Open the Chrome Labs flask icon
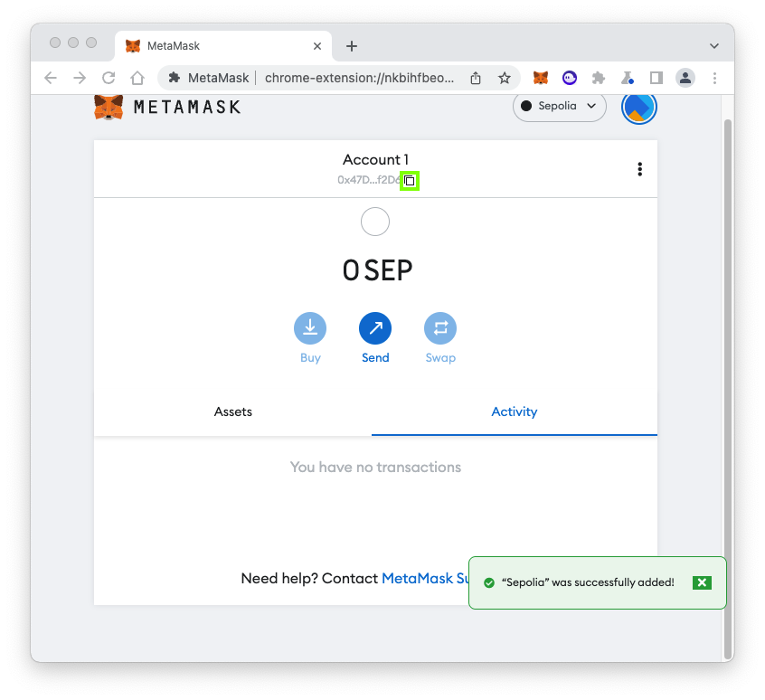 (628, 78)
